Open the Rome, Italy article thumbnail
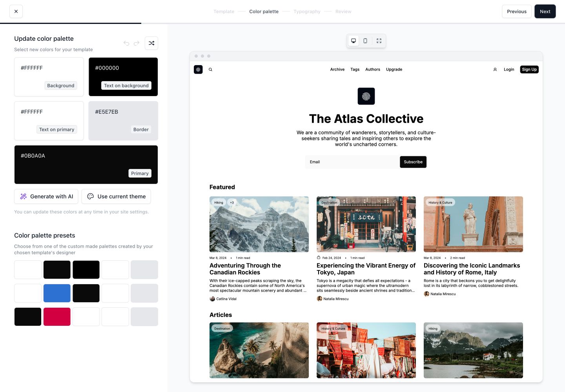Viewport: 565px width, 392px height. pyautogui.click(x=473, y=224)
